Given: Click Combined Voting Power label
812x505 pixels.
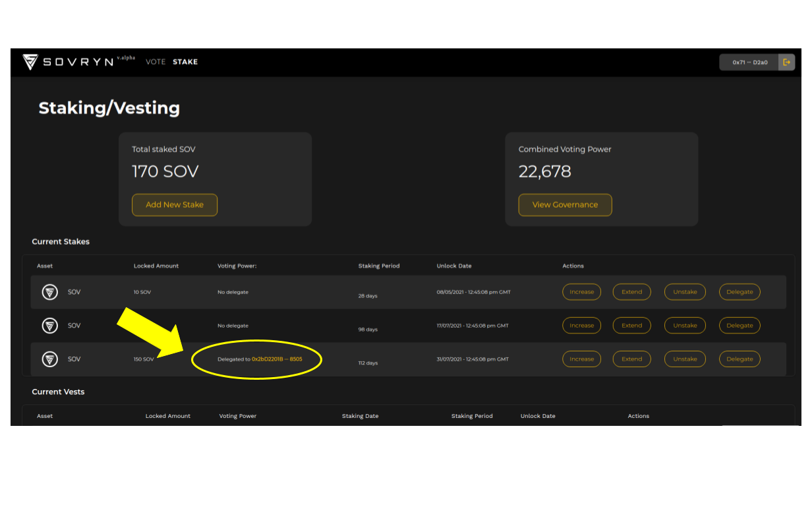Looking at the screenshot, I should [x=565, y=150].
